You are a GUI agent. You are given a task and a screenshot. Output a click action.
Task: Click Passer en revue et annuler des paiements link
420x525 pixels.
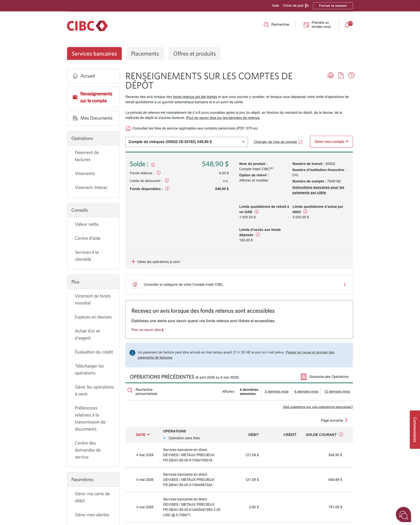pos(236,355)
